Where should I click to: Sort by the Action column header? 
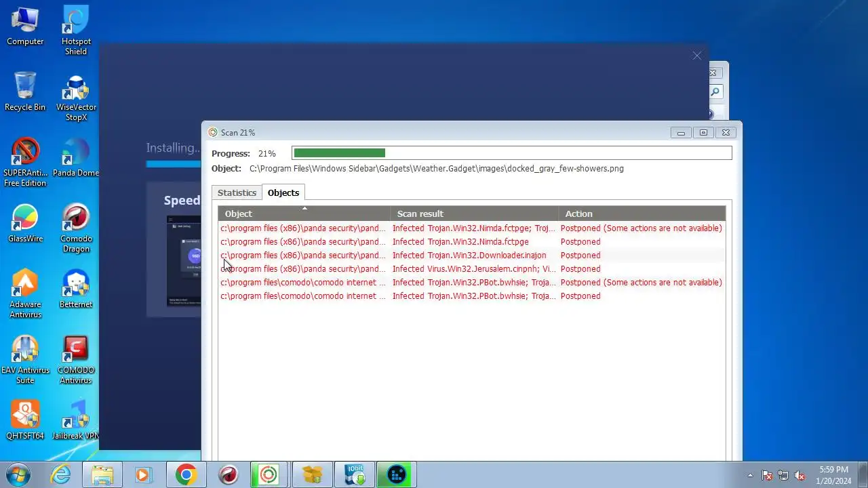click(642, 213)
